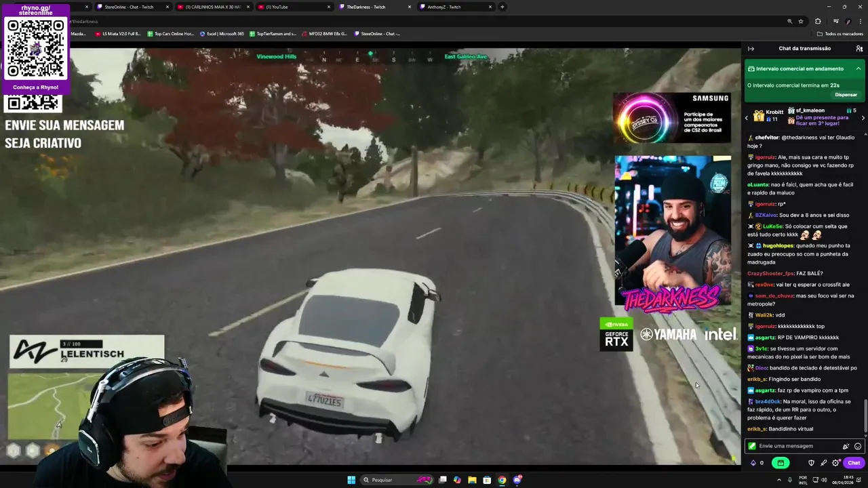Open Task View from the taskbar
868x488 pixels.
(x=443, y=480)
